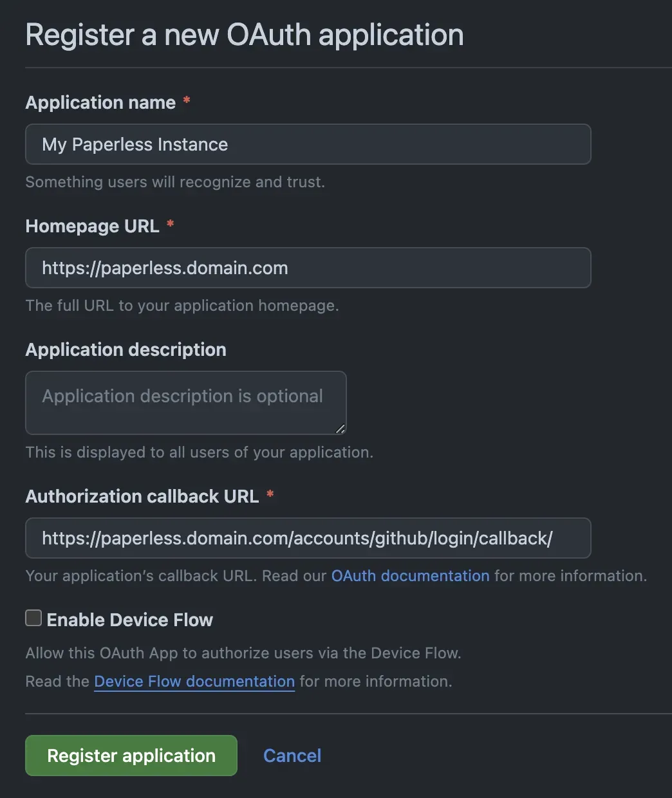Click the Cancel link

tap(292, 756)
